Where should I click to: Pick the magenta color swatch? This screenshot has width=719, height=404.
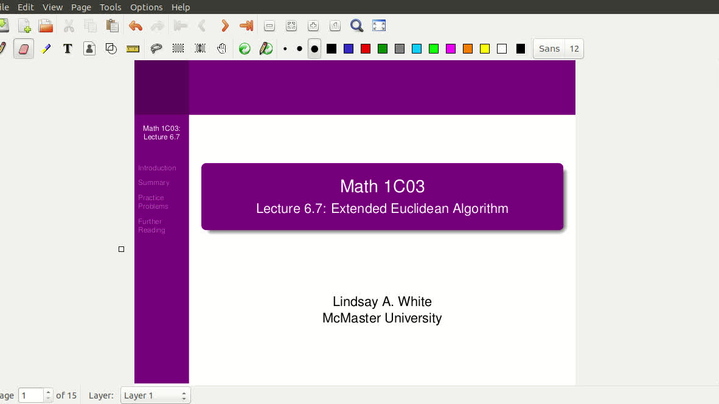(x=451, y=49)
